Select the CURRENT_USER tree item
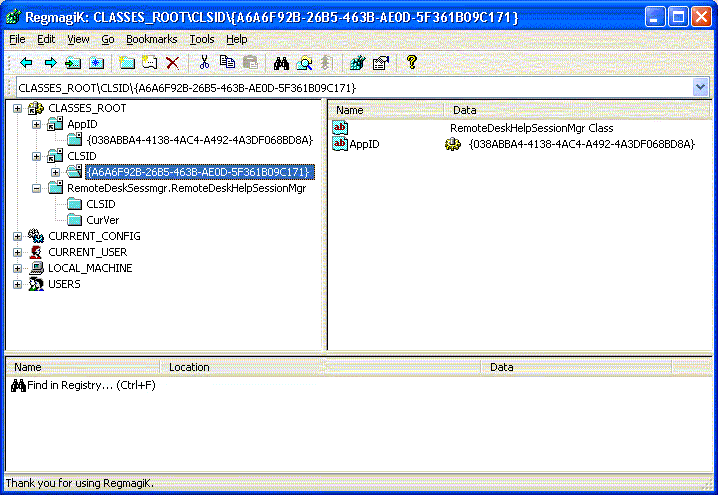This screenshot has width=718, height=495. 87,252
